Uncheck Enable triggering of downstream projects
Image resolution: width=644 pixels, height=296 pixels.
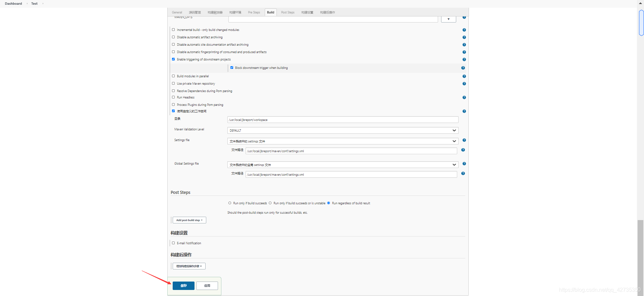[x=173, y=59]
